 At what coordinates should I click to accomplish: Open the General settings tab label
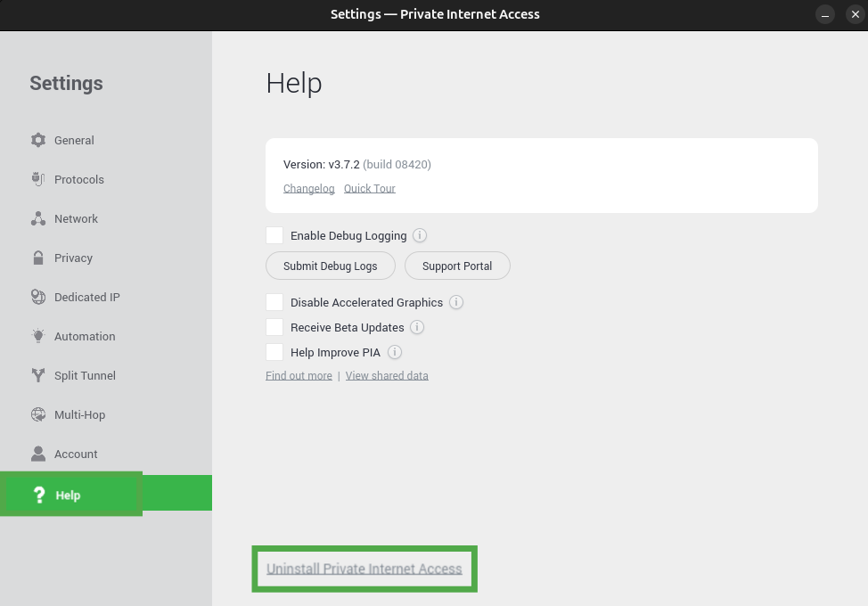(74, 141)
